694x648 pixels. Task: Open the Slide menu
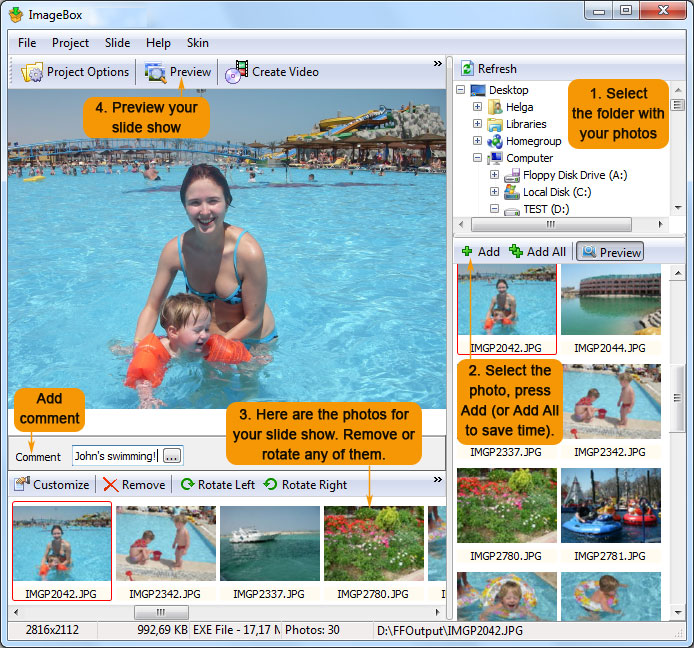(117, 43)
